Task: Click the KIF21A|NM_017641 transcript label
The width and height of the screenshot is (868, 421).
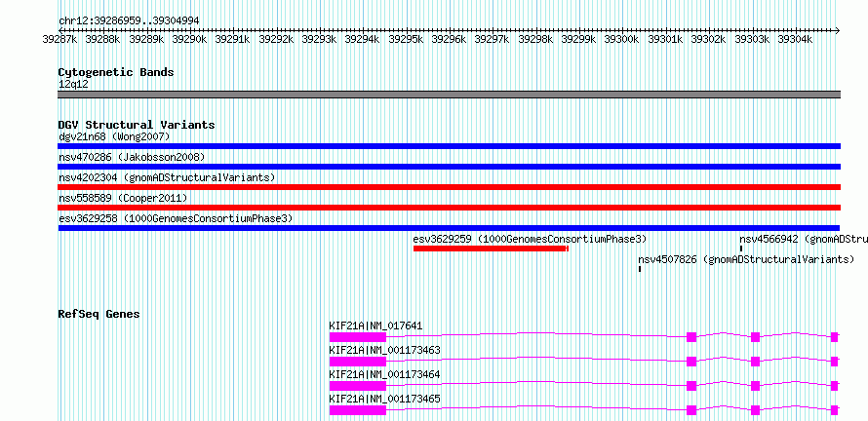Action: tap(375, 325)
